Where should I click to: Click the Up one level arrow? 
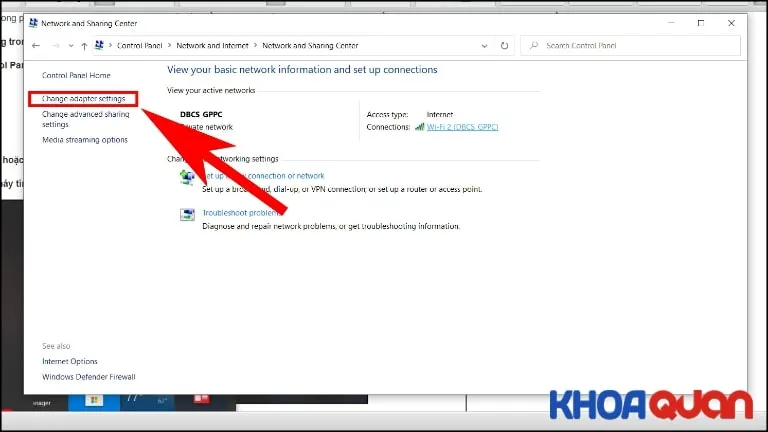click(x=84, y=46)
